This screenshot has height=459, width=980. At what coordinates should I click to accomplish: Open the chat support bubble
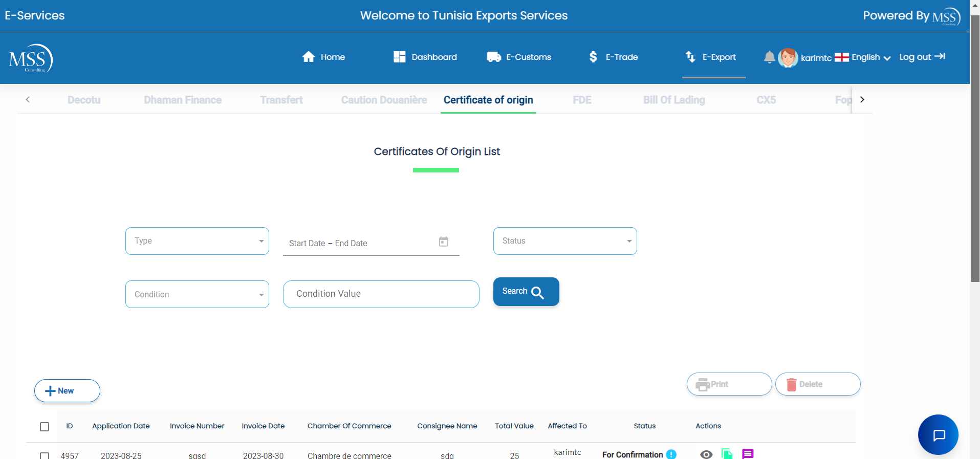tap(938, 435)
